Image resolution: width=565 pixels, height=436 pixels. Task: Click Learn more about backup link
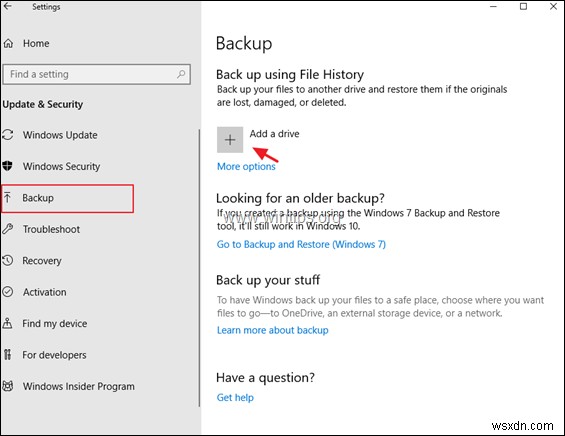[x=272, y=330]
